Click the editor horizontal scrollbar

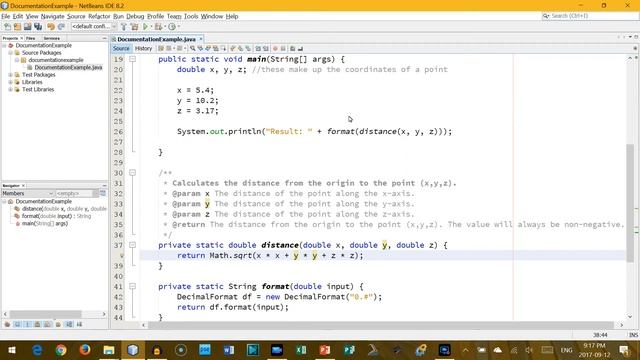point(382,325)
